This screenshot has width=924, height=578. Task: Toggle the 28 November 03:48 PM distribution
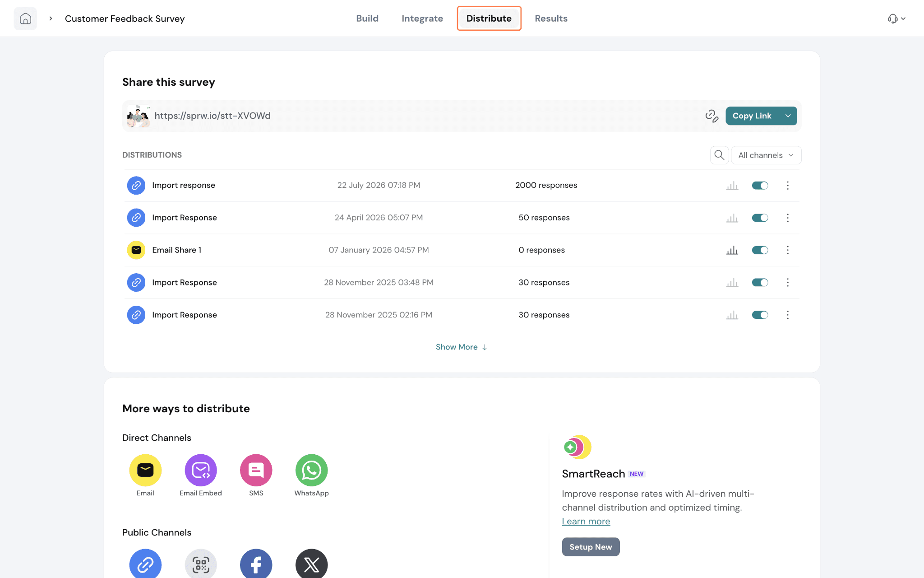(760, 283)
